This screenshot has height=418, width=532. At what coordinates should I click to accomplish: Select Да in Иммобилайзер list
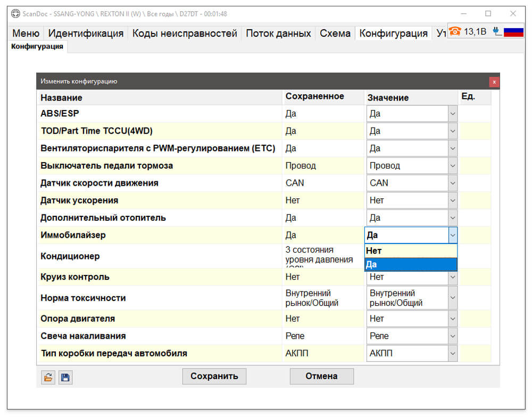point(411,264)
